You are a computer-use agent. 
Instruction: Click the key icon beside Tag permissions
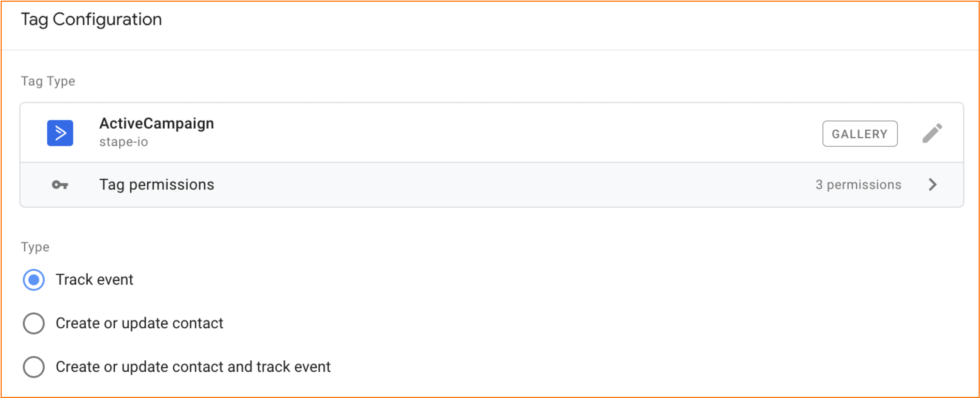point(60,185)
